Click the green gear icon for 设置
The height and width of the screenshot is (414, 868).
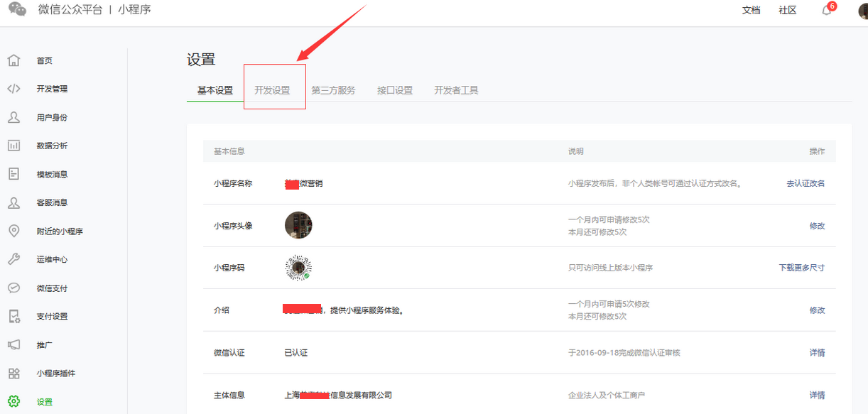pyautogui.click(x=13, y=401)
